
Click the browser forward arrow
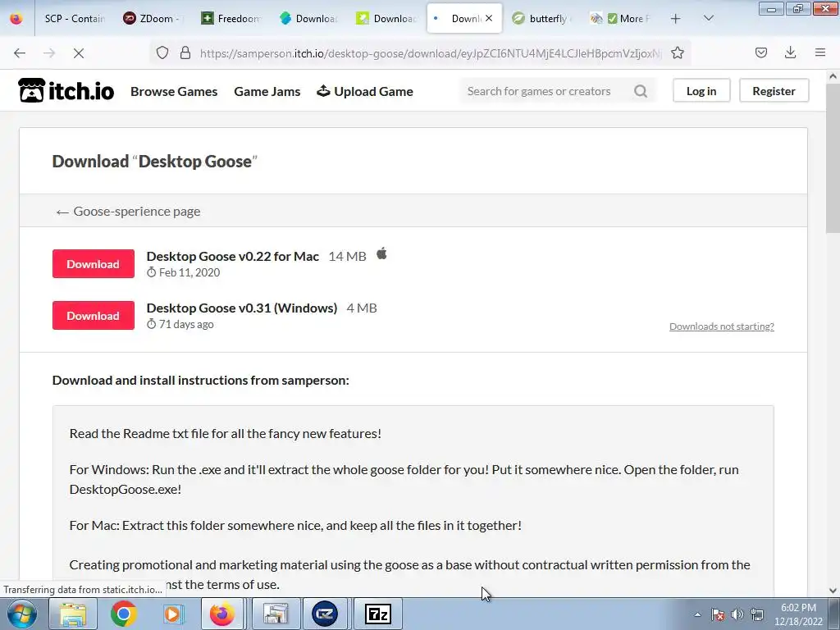(x=49, y=53)
